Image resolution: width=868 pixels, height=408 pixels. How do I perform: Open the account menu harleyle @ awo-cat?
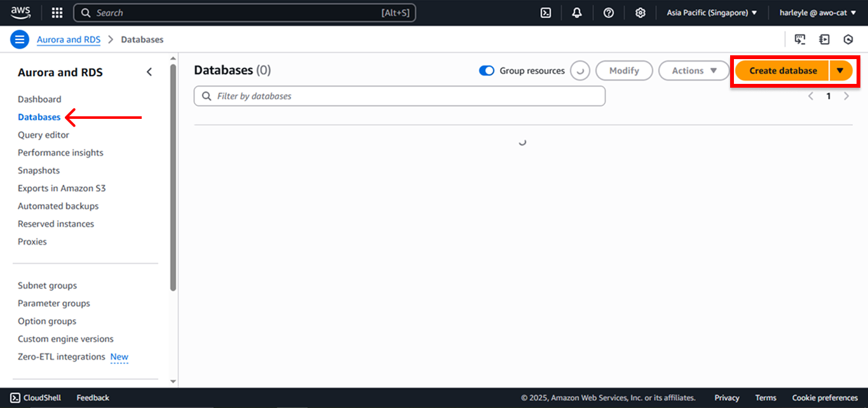coord(818,13)
